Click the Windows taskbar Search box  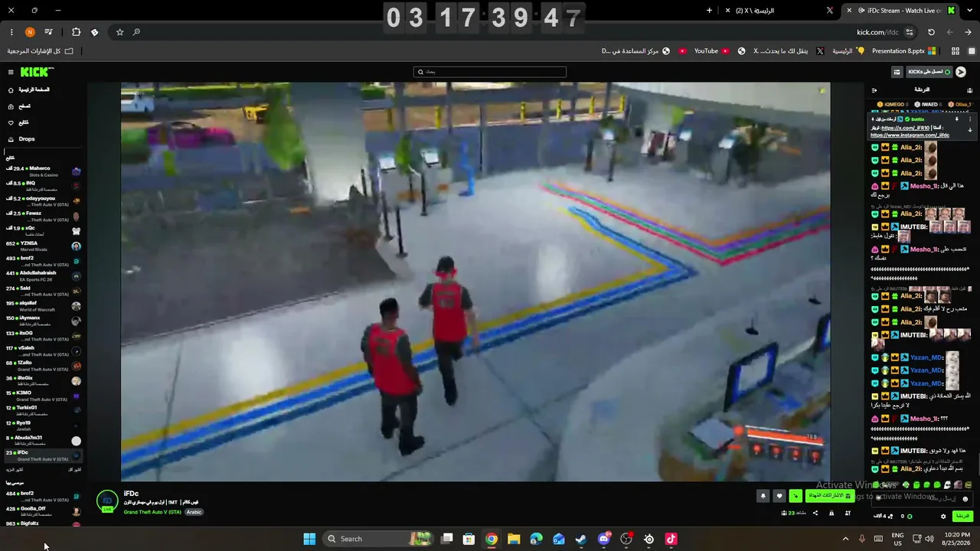(x=377, y=539)
